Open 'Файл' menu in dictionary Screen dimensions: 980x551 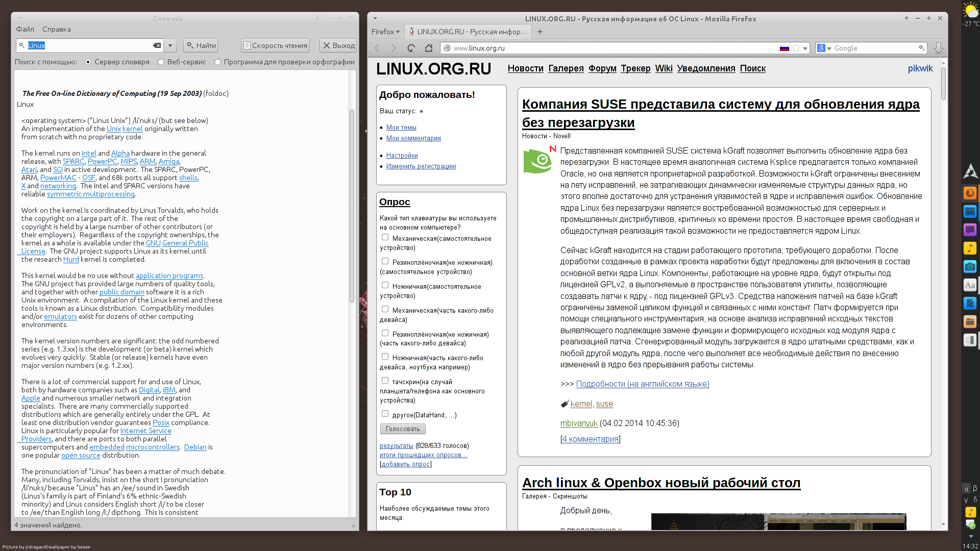pyautogui.click(x=25, y=29)
